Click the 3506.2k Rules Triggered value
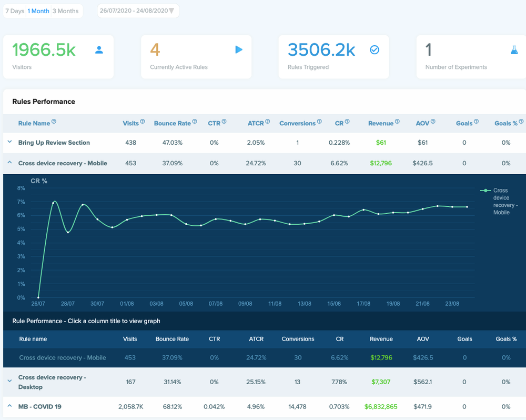 [x=321, y=50]
